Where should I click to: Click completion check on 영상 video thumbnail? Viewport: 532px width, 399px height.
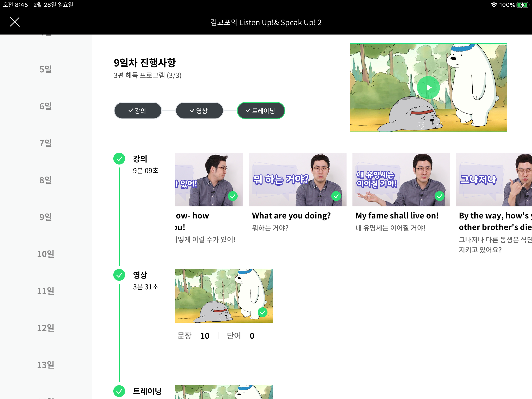click(263, 313)
